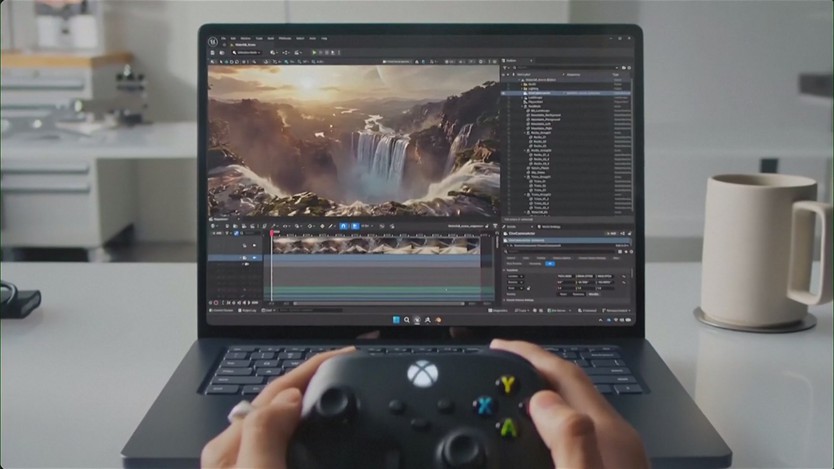
Task: Click the General filter in Details
Action: pyautogui.click(x=511, y=258)
